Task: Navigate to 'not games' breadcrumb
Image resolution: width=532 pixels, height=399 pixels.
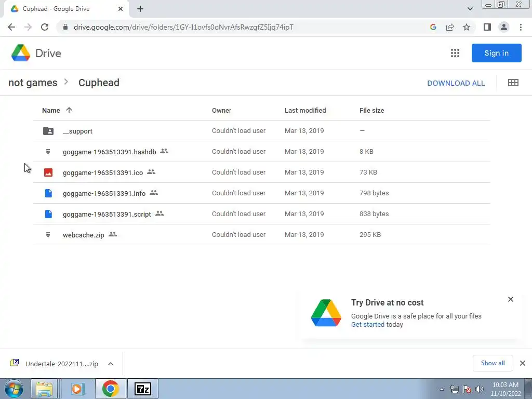Action: 33,83
